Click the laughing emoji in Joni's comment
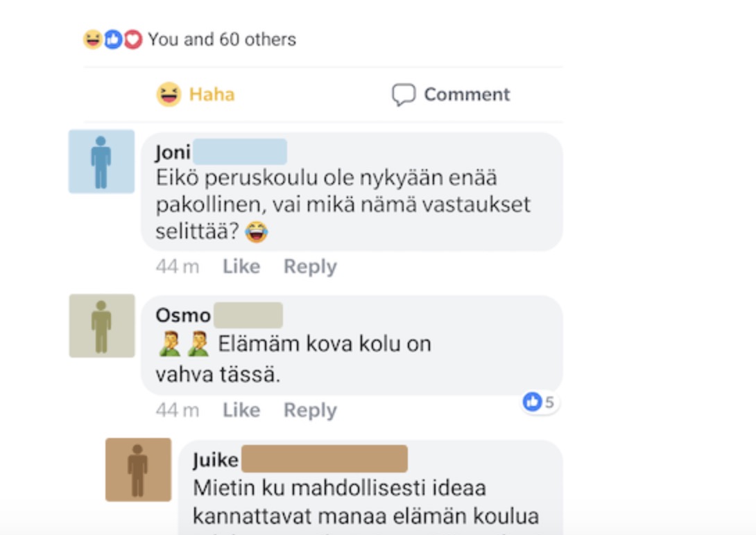Screen dimensions: 756x535 click(257, 232)
